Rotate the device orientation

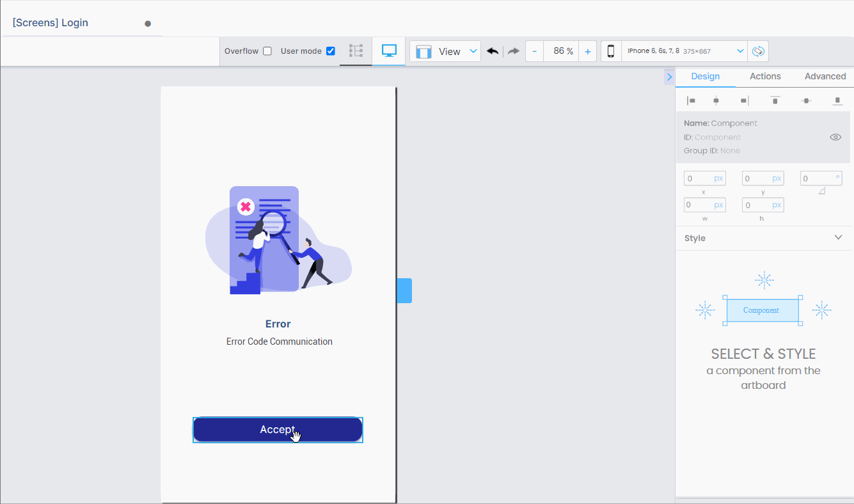tap(758, 51)
